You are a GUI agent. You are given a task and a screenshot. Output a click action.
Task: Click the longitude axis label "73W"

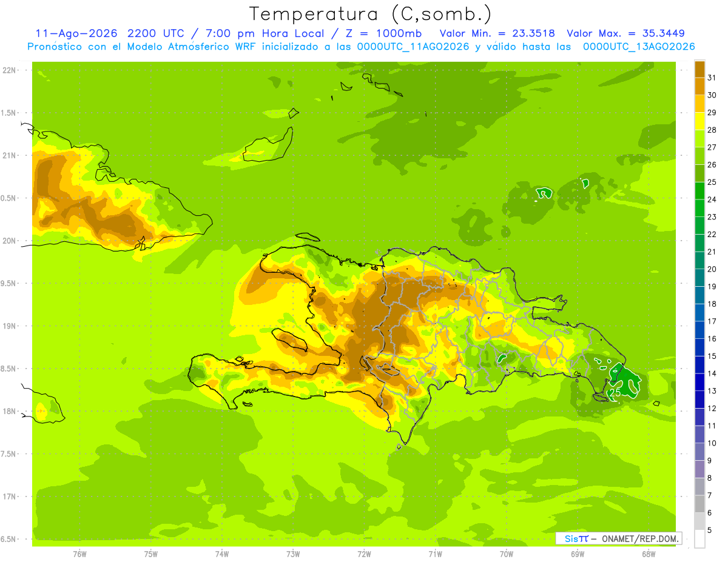[293, 554]
